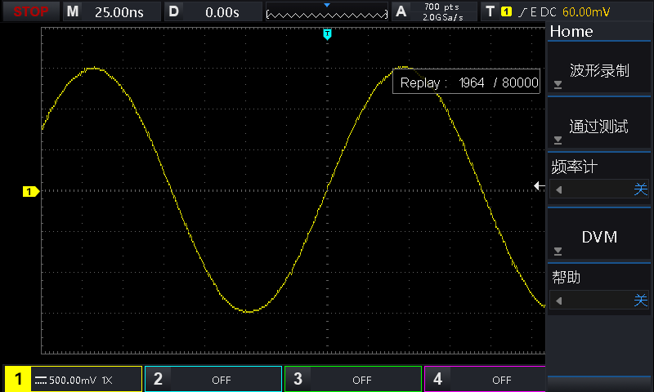Click the DC coupling symbol in channel 1
The width and height of the screenshot is (654, 392).
pyautogui.click(x=40, y=380)
